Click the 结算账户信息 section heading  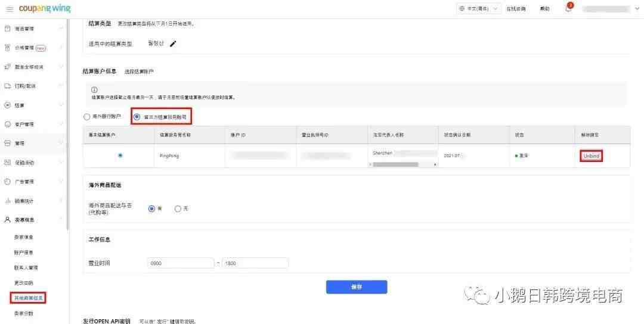click(100, 71)
